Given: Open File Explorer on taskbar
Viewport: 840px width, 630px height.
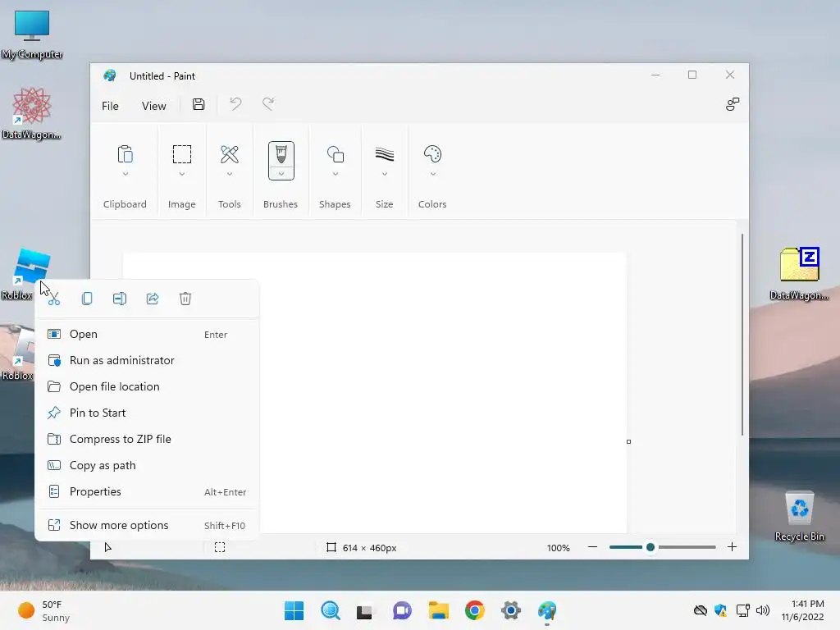Looking at the screenshot, I should 439,610.
